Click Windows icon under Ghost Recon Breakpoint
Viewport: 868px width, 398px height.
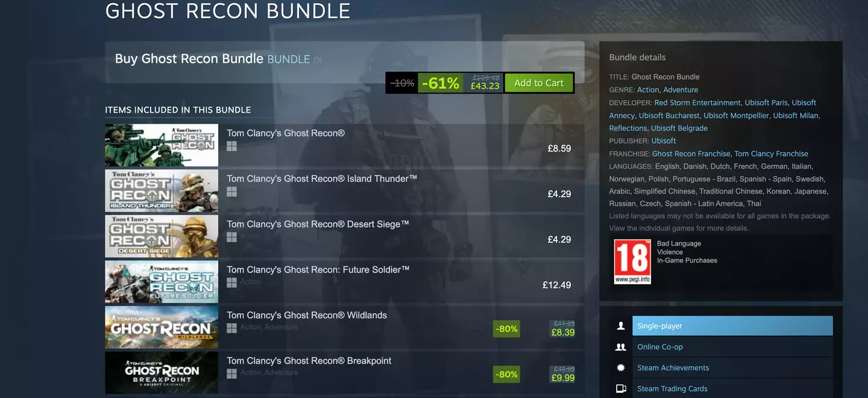click(x=231, y=374)
